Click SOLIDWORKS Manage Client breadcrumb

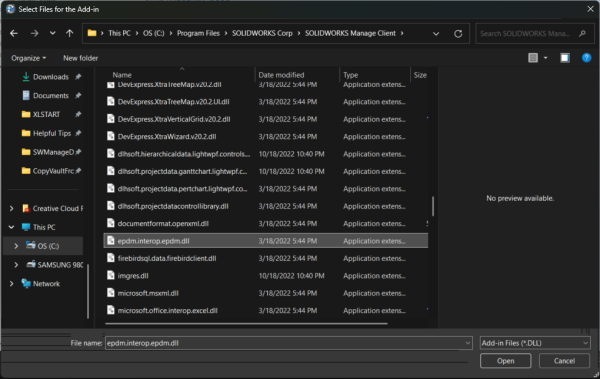pos(350,33)
